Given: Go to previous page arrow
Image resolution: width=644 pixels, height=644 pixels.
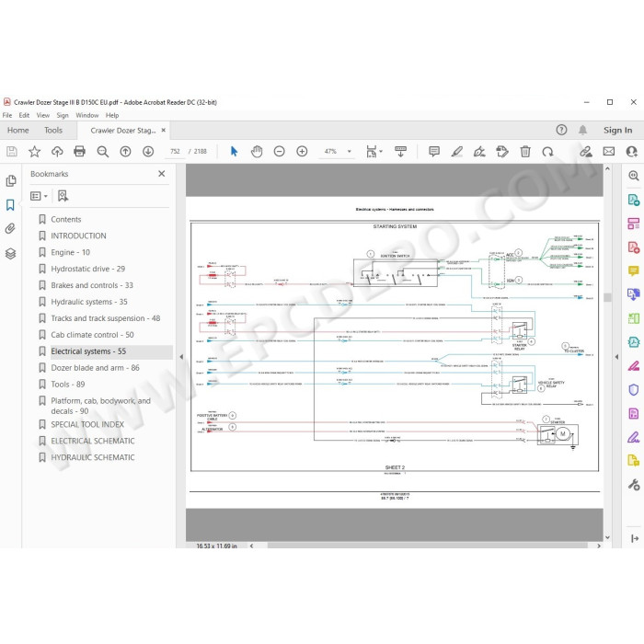Looking at the screenshot, I should pos(125,152).
